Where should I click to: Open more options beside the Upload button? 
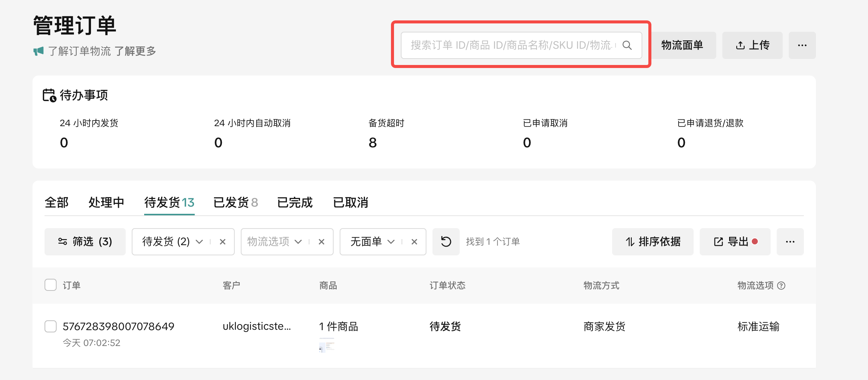[802, 45]
